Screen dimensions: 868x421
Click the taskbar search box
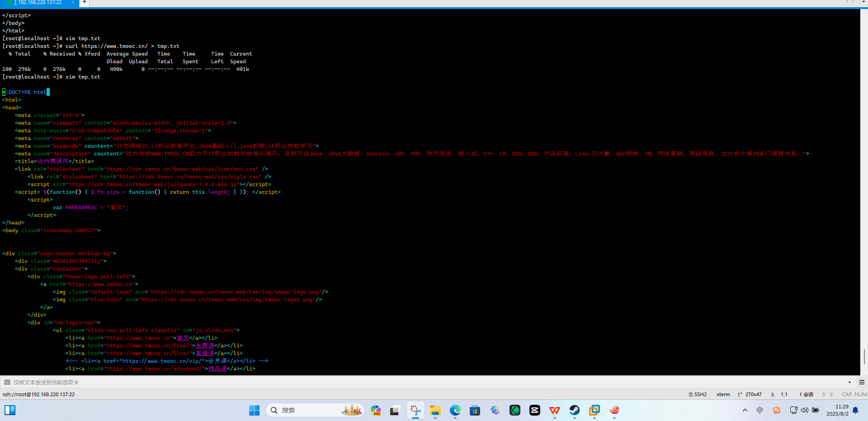tap(315, 410)
